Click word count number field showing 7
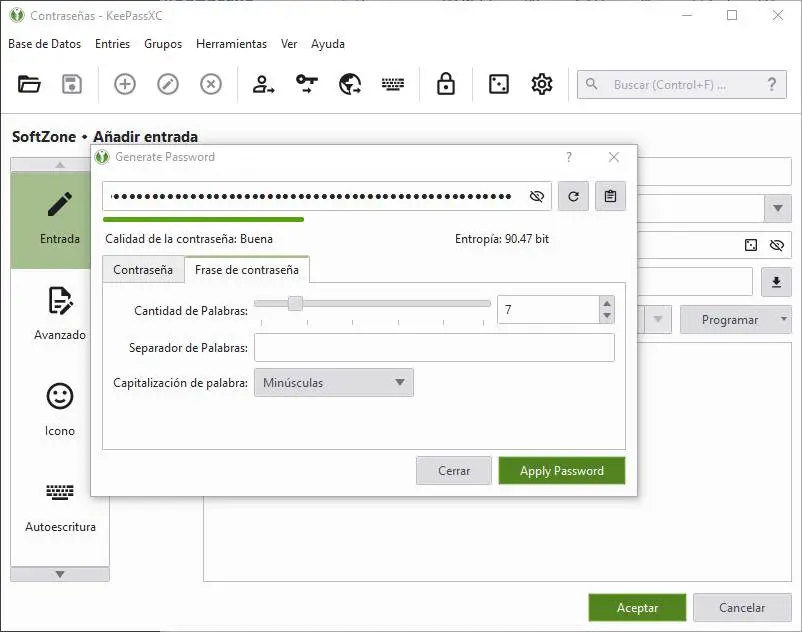Screen dimensions: 802x632 pyautogui.click(x=548, y=310)
